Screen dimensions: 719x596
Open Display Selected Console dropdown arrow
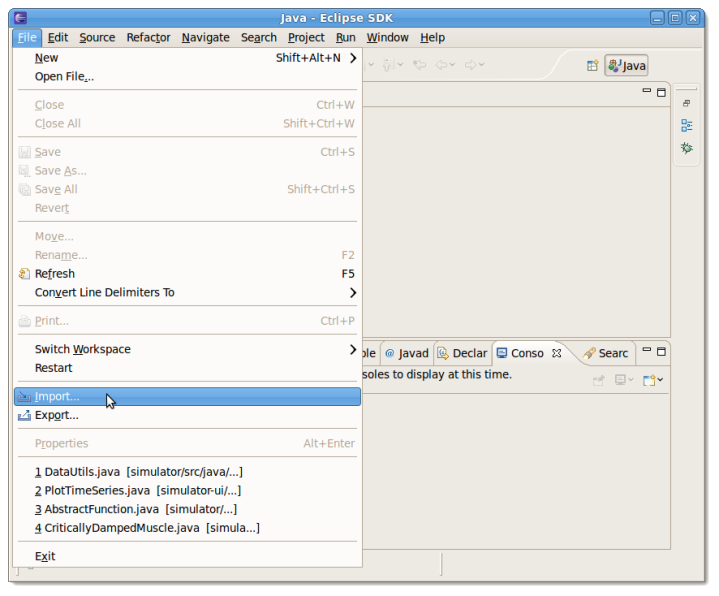coord(631,380)
